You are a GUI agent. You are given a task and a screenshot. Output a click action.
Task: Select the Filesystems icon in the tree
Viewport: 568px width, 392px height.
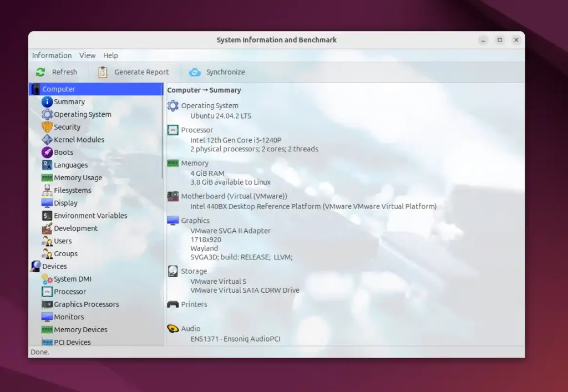(47, 190)
